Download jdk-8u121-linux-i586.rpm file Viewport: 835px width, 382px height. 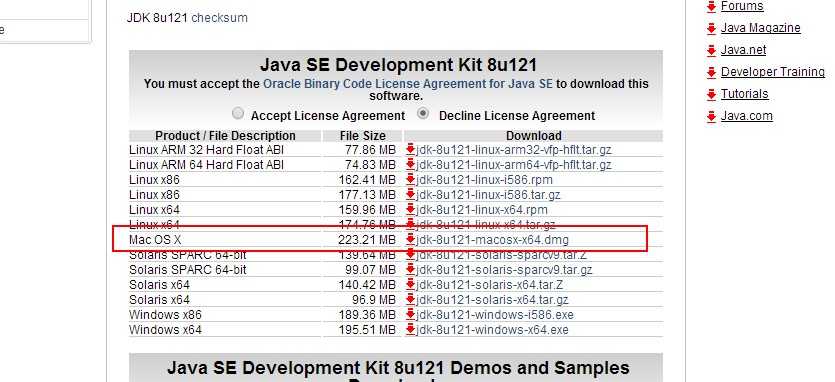point(485,180)
